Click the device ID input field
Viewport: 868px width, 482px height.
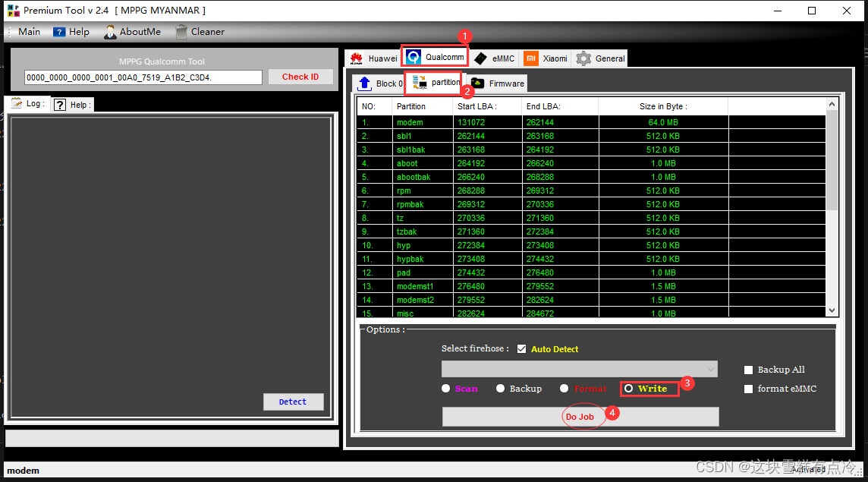(143, 77)
